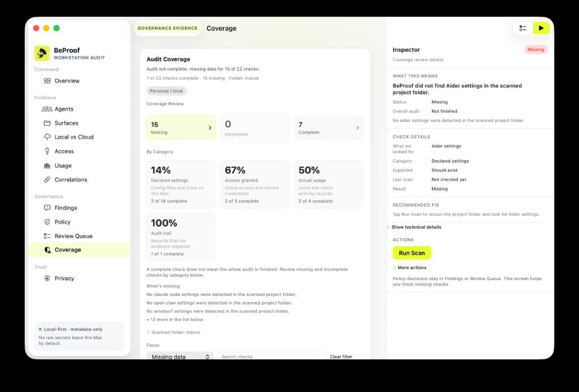
Task: Expand More actions in Inspector
Action: pos(409,267)
